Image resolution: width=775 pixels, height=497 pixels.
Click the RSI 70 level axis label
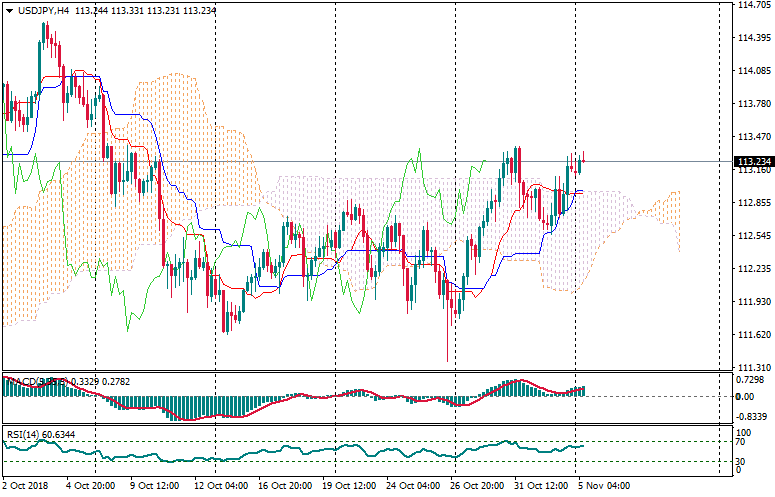point(742,441)
